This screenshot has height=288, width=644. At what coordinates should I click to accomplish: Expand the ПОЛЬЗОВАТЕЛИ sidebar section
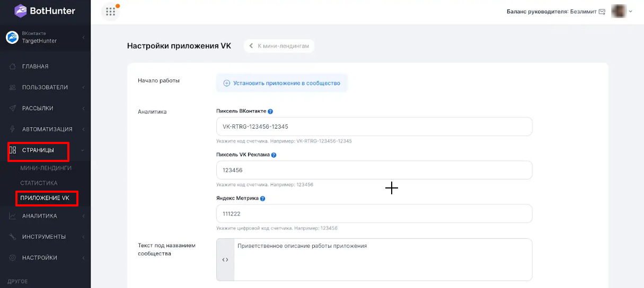[46, 87]
